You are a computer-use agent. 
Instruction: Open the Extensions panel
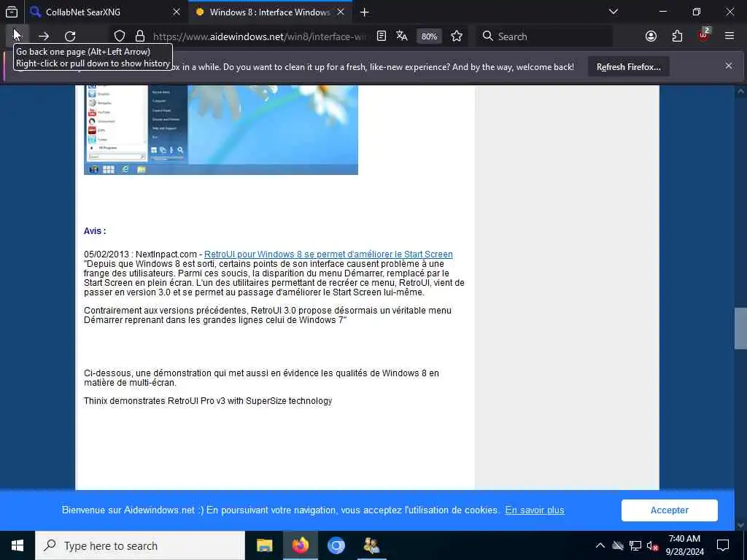pos(677,36)
